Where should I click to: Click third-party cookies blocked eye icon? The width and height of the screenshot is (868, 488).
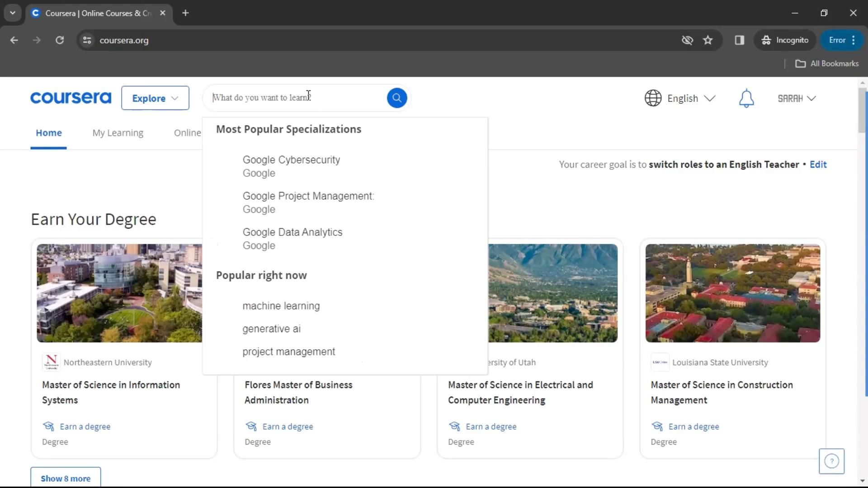[687, 40]
